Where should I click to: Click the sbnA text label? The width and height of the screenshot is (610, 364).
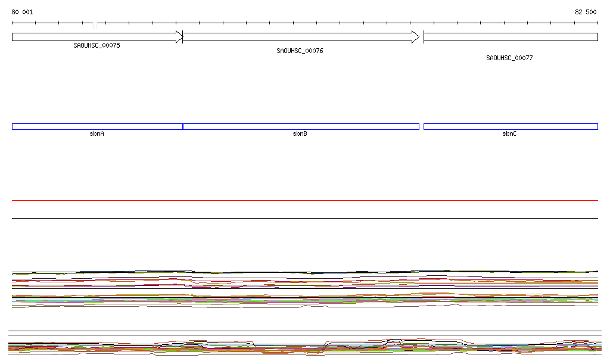click(97, 134)
